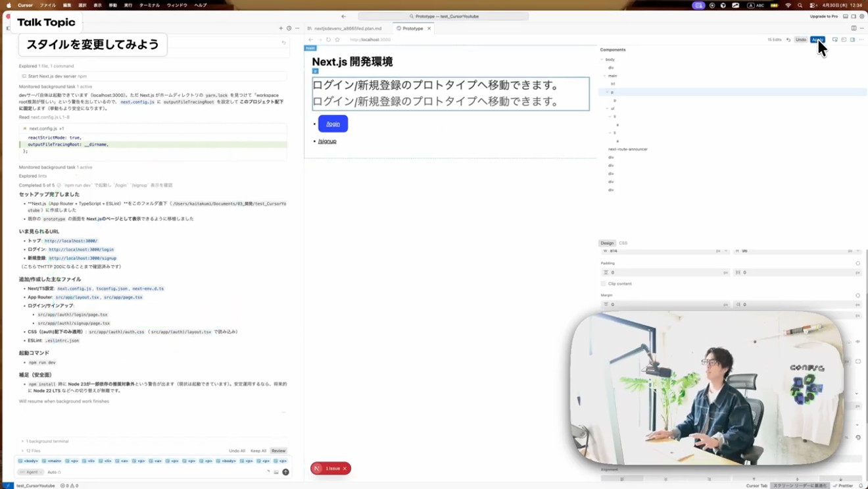Open the three-dot menu in preview toolbar

coord(861,39)
